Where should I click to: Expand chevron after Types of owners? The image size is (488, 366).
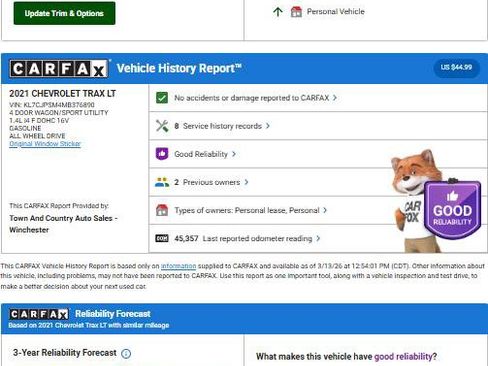325,210
